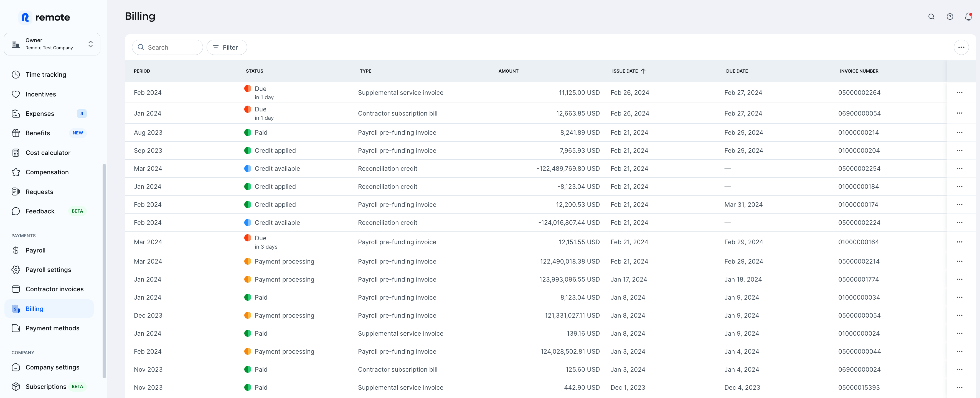Open actions menu for invoice 06900000054
Screen dimensions: 980x398
(x=959, y=113)
